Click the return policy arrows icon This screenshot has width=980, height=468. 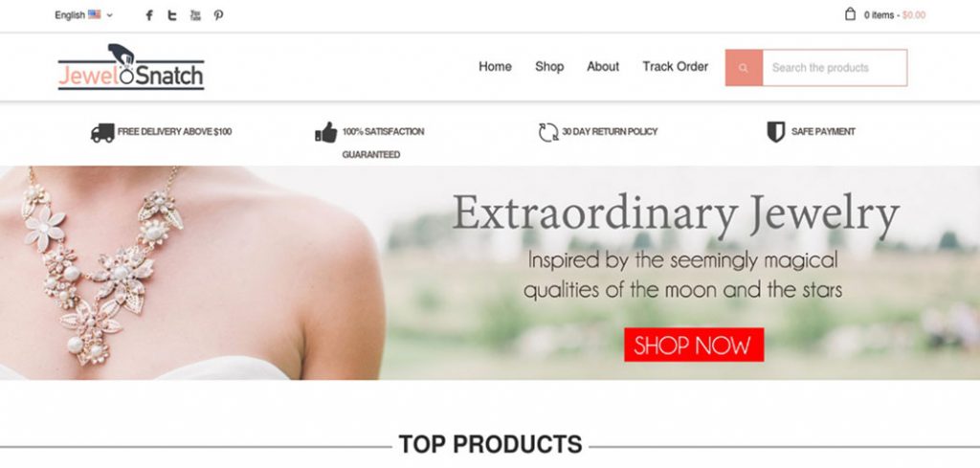coord(548,132)
